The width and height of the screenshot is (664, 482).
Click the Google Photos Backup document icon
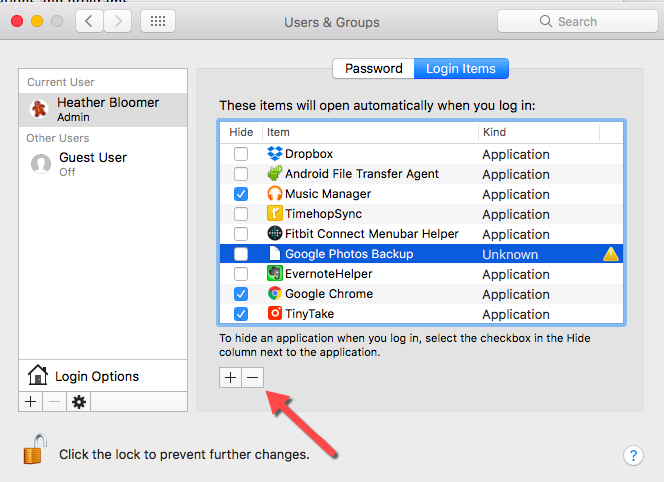pyautogui.click(x=275, y=253)
